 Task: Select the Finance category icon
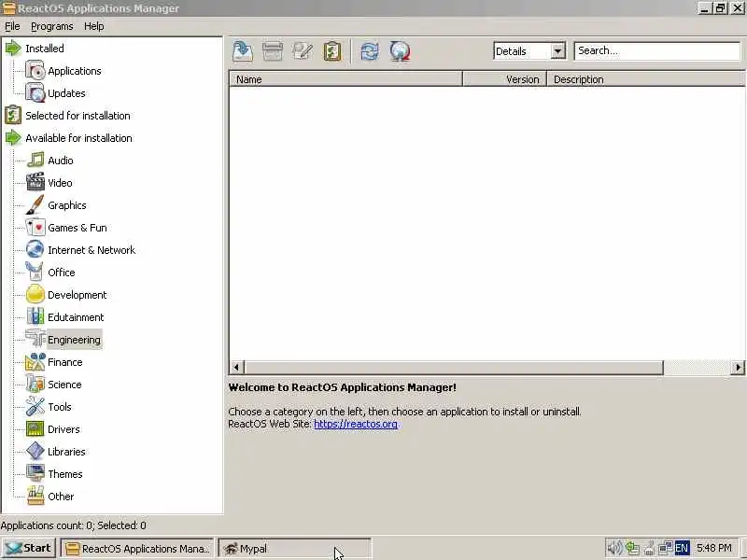[35, 361]
